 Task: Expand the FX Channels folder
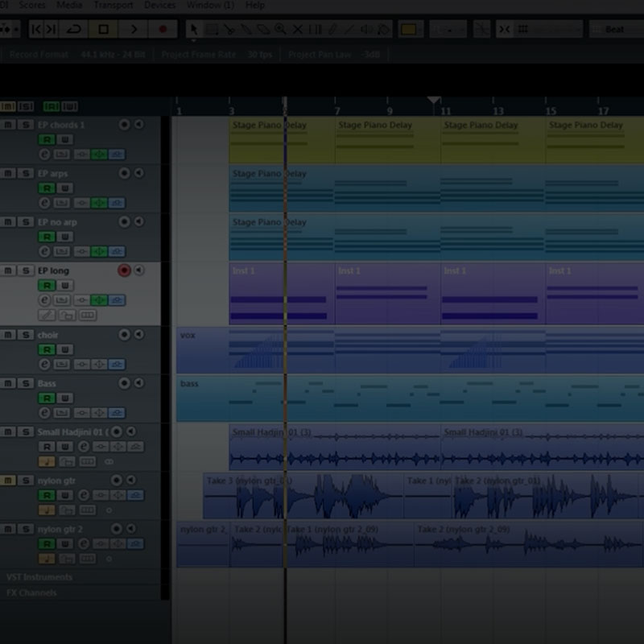point(31,592)
